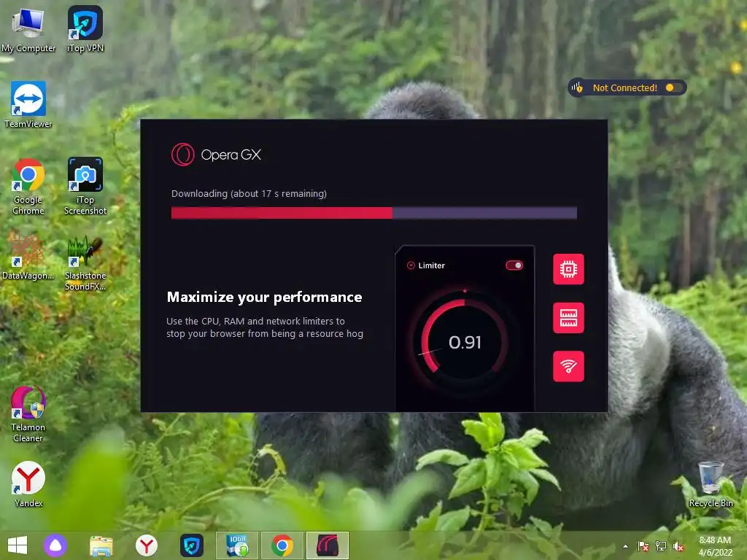Switch to Google Chrome on the taskbar
This screenshot has height=560, width=747.
pyautogui.click(x=282, y=545)
